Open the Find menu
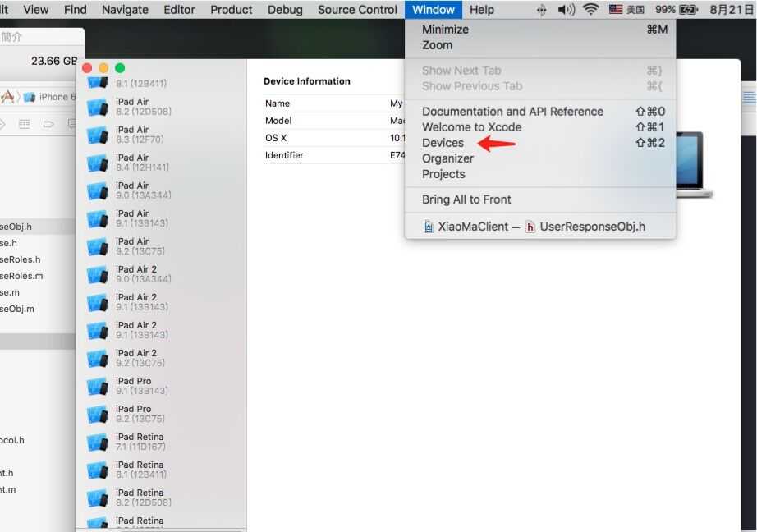This screenshot has height=532, width=757. click(x=76, y=10)
